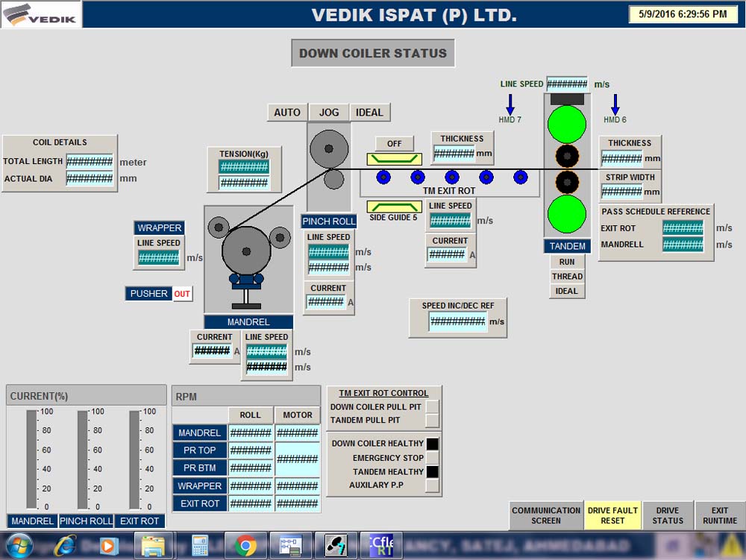
Task: Open the Cfle RT runtime taskbar icon
Action: pyautogui.click(x=382, y=545)
